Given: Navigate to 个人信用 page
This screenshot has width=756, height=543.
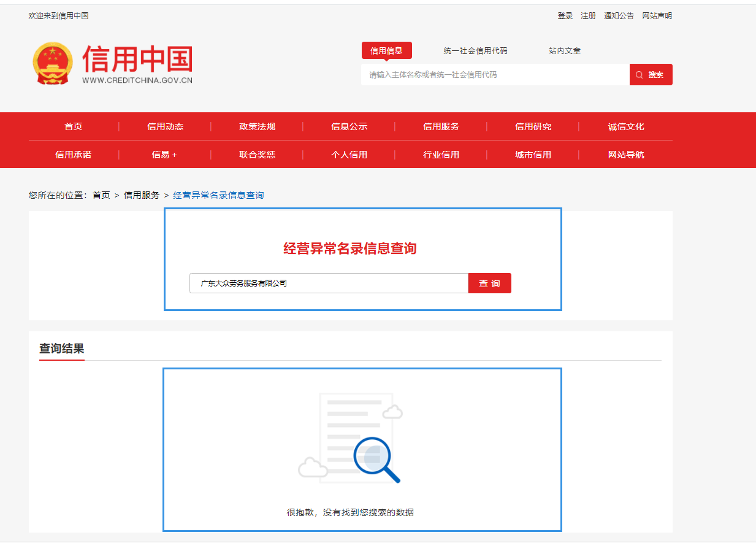Looking at the screenshot, I should click(x=349, y=155).
